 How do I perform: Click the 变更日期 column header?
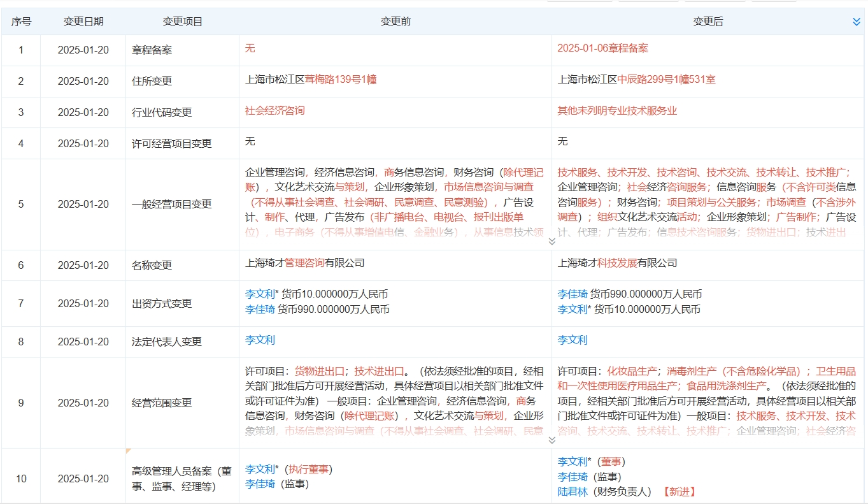click(83, 22)
